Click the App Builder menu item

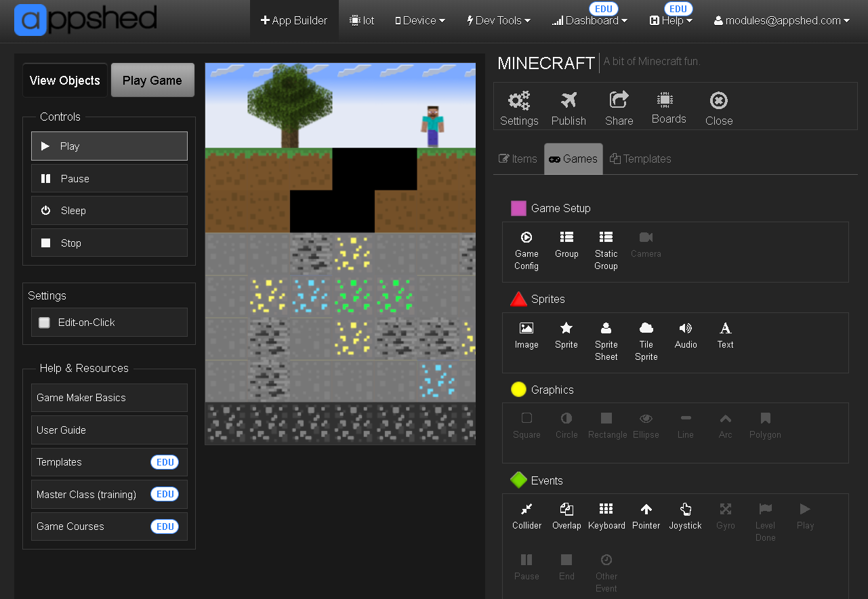(x=294, y=20)
